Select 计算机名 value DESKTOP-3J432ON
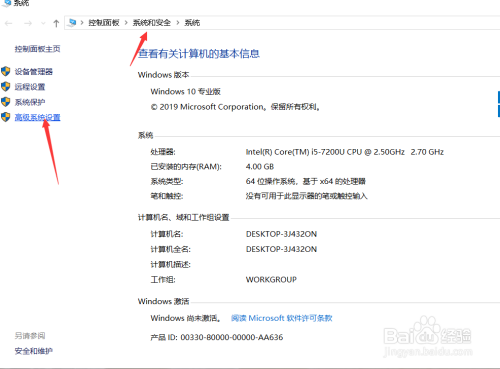Image resolution: width=500 pixels, height=369 pixels. (x=281, y=234)
